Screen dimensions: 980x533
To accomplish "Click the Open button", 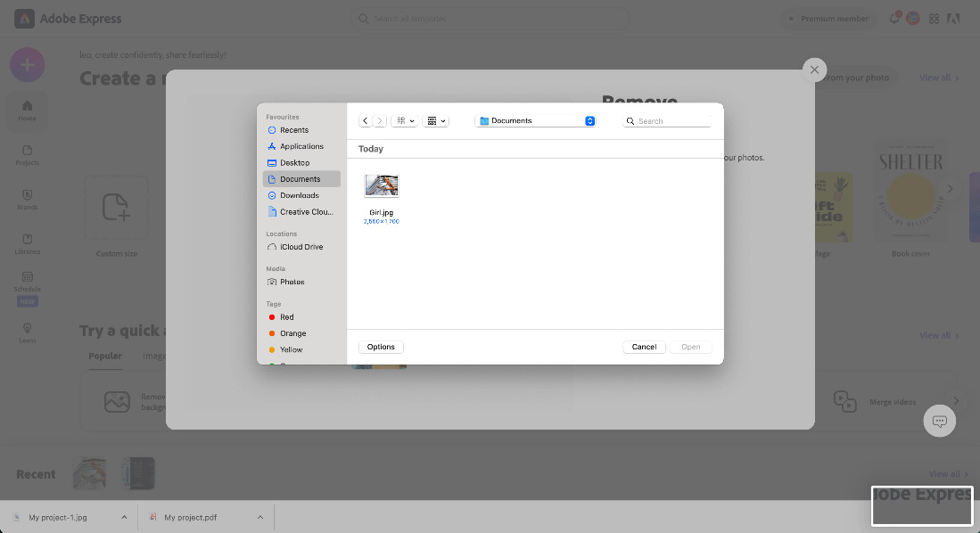I will [690, 347].
